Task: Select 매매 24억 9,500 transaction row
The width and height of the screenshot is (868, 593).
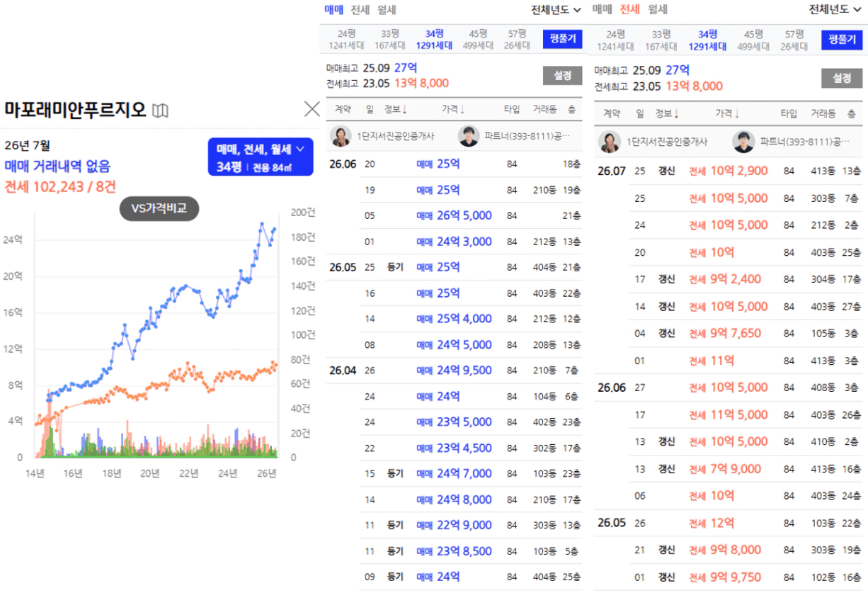Action: [453, 371]
